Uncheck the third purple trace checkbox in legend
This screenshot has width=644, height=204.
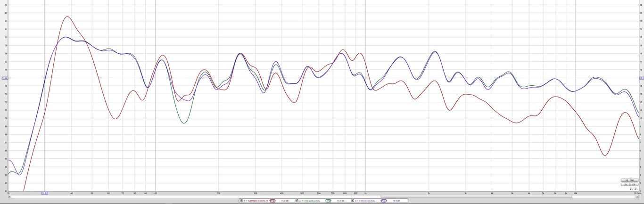pyautogui.click(x=352, y=201)
